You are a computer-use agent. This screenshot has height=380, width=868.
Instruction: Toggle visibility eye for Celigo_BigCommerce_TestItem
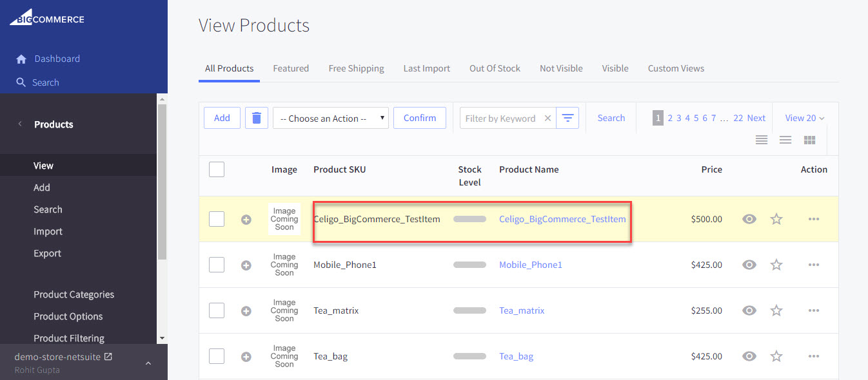pos(749,219)
